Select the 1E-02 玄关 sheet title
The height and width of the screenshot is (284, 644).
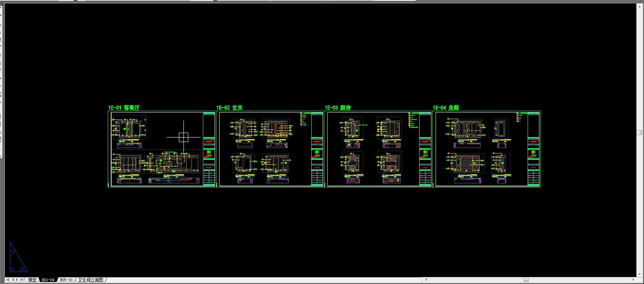click(x=229, y=108)
